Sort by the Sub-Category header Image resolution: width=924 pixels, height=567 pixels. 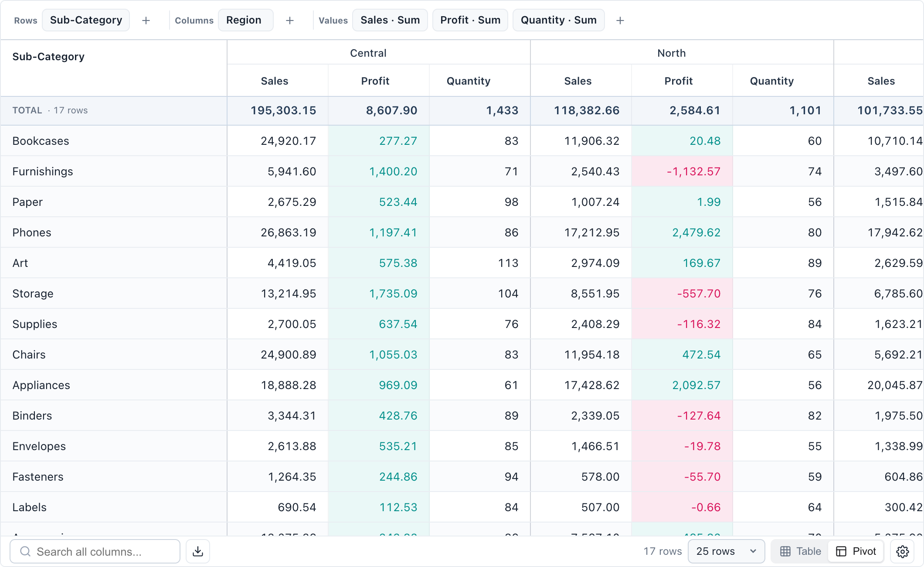pos(48,57)
